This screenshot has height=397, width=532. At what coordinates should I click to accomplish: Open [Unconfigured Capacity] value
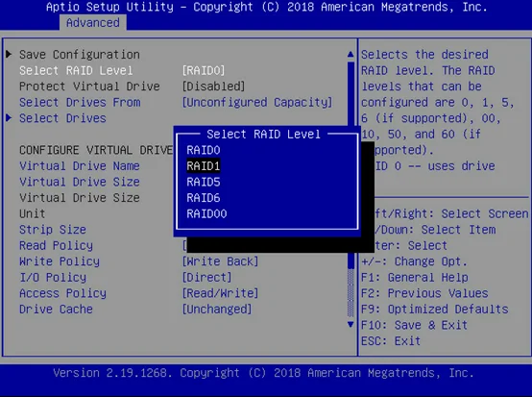pos(257,102)
